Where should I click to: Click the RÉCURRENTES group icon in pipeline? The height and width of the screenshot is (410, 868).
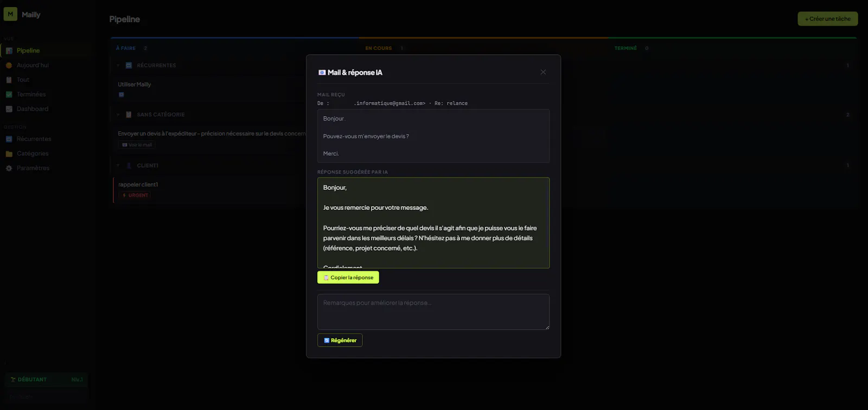129,65
